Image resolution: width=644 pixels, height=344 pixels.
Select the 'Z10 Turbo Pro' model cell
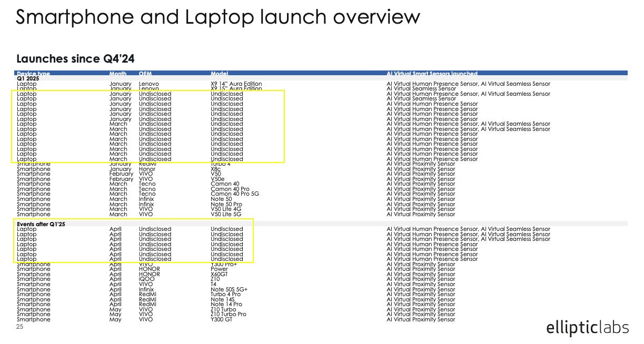[229, 315]
